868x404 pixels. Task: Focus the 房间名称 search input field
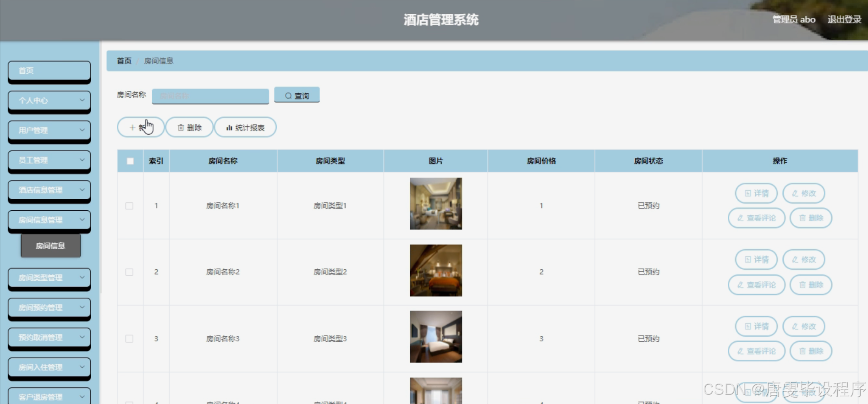pos(210,96)
